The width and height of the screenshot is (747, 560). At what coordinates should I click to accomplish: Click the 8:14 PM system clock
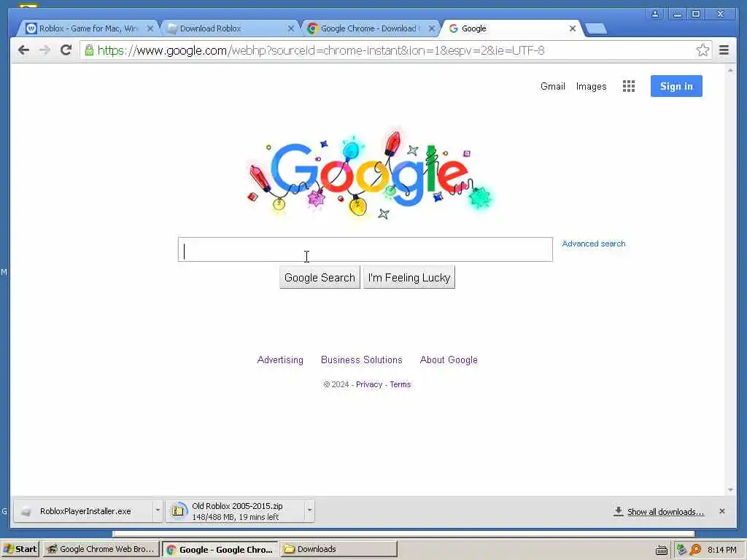pos(721,550)
